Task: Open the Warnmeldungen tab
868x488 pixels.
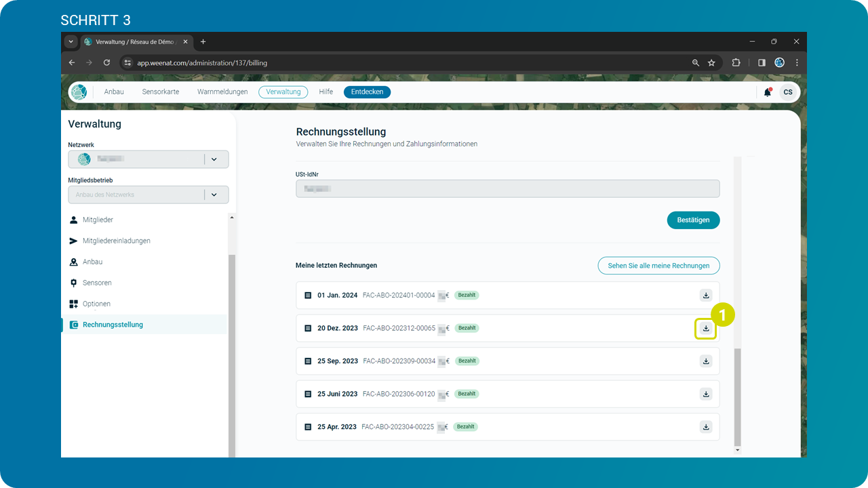Action: click(222, 92)
